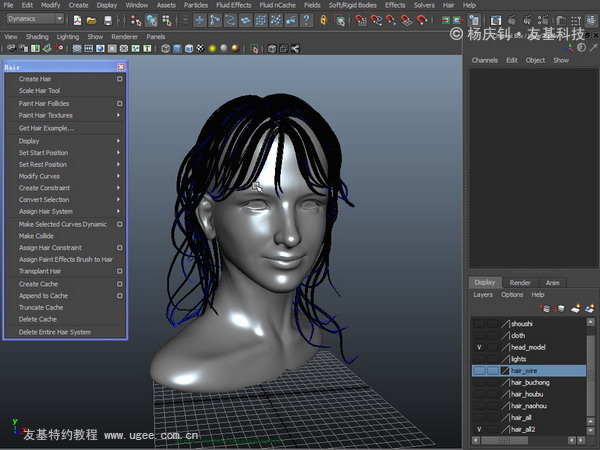The height and width of the screenshot is (450, 600).
Task: Open the Render View window icon
Action: [496, 20]
